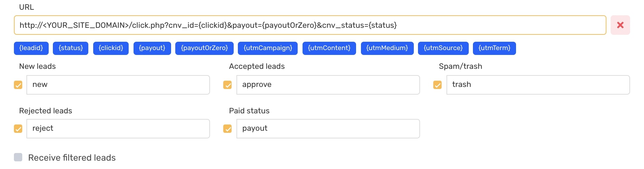644x169 pixels.
Task: Insert the {utmMedium} macro tag
Action: pos(387,48)
